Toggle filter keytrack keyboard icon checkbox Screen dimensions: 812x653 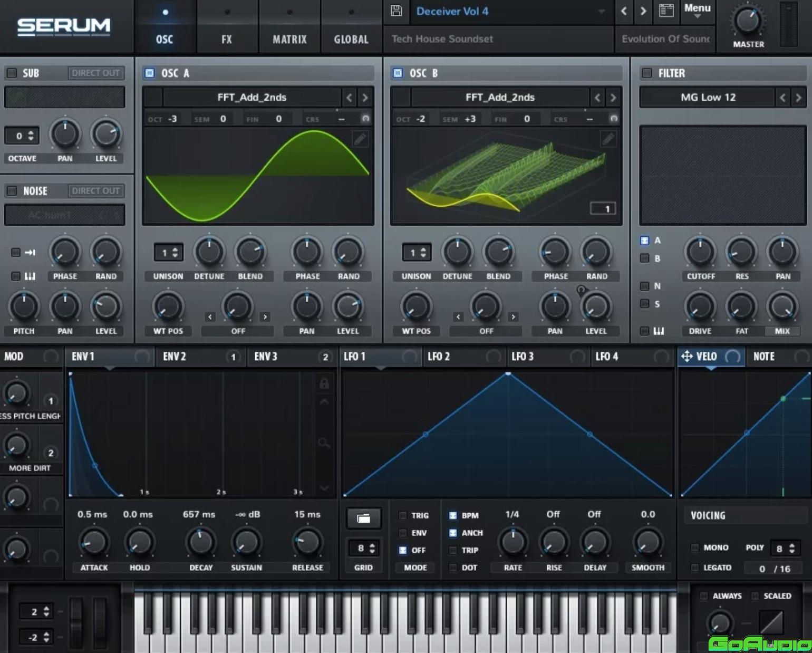pos(644,331)
